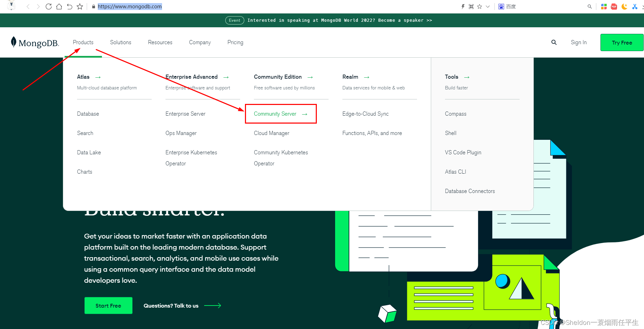
Task: Open Community Edition heading link
Action: (x=278, y=77)
